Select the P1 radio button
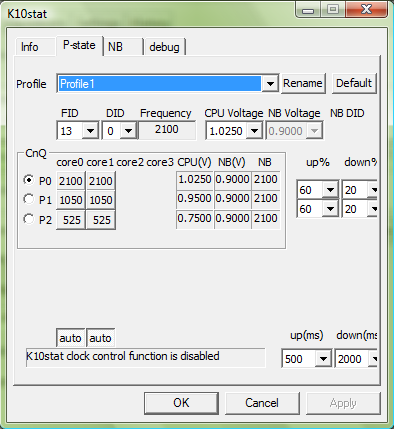The height and width of the screenshot is (429, 394). (29, 199)
